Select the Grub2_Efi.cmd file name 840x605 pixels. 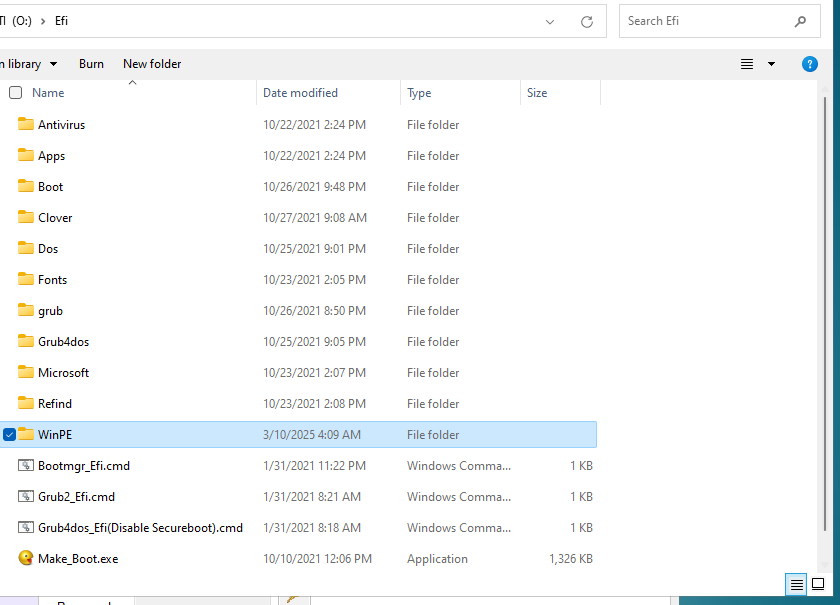pyautogui.click(x=76, y=497)
